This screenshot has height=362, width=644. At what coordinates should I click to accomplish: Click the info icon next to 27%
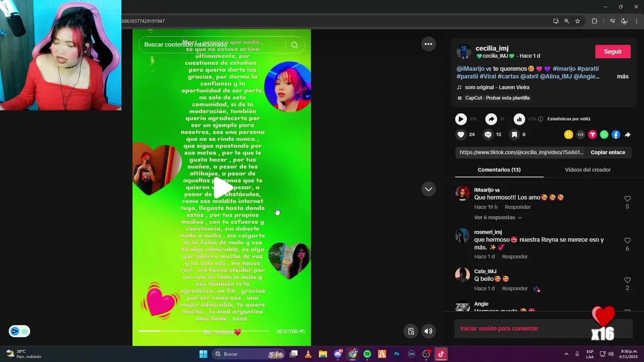[x=540, y=119]
